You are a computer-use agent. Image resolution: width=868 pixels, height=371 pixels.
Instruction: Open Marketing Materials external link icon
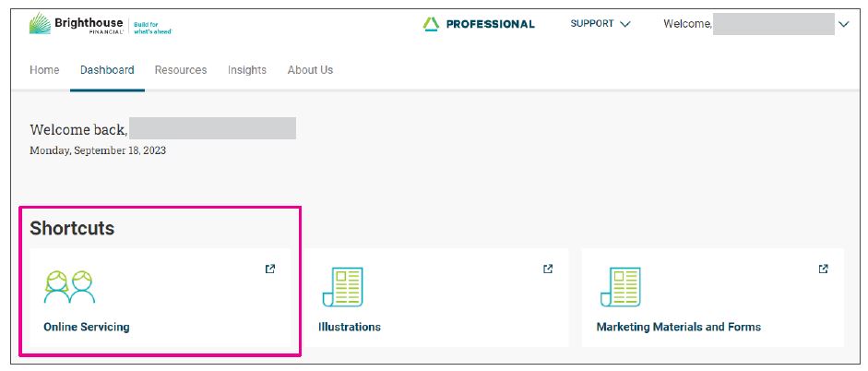click(x=823, y=269)
